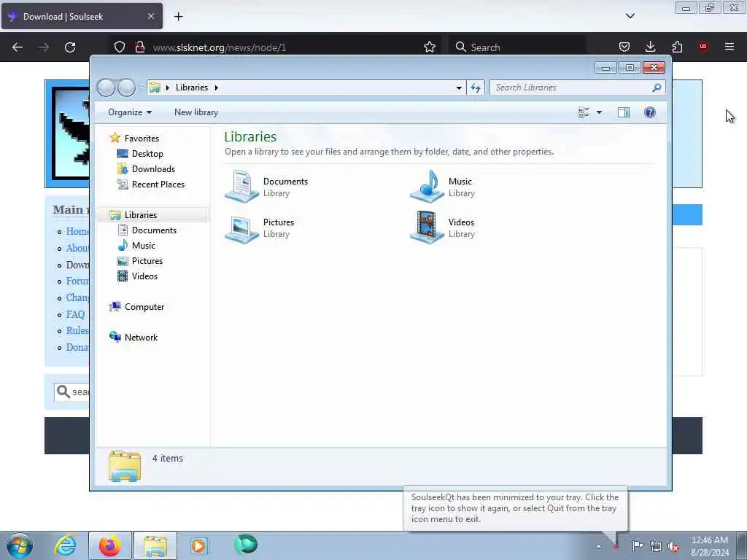This screenshot has height=560, width=747.
Task: Select Desktop under Favorites
Action: pos(147,154)
